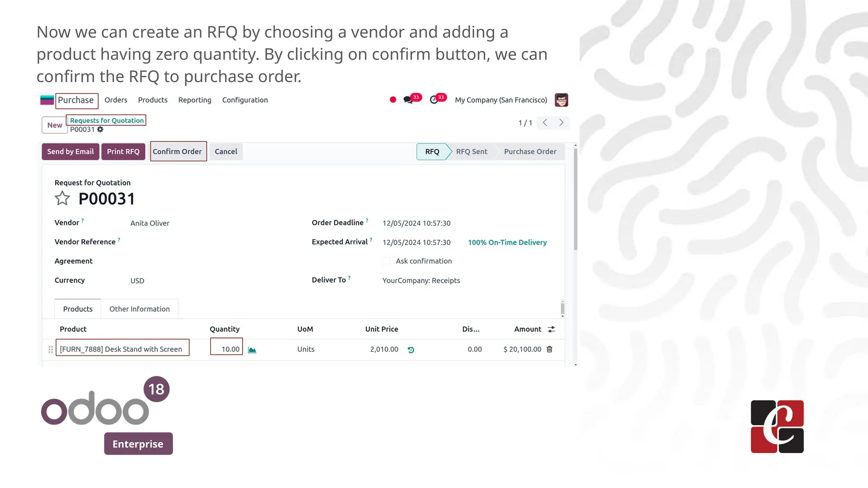
Task: Open the Currency field USD
Action: (137, 281)
